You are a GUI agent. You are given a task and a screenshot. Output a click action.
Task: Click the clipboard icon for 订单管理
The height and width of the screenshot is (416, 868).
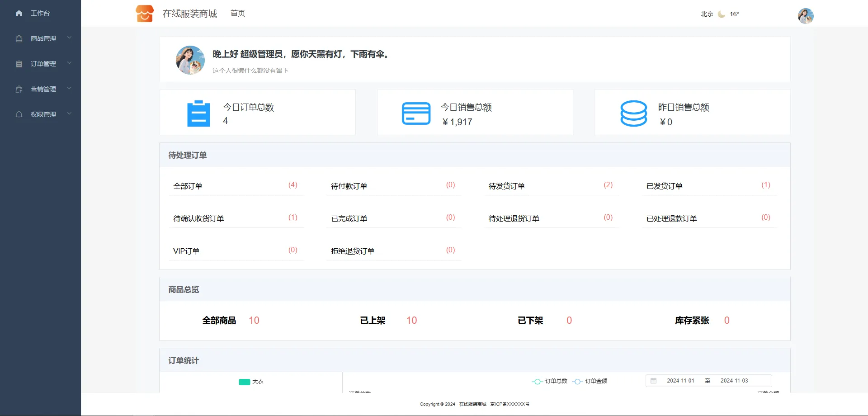[19, 64]
